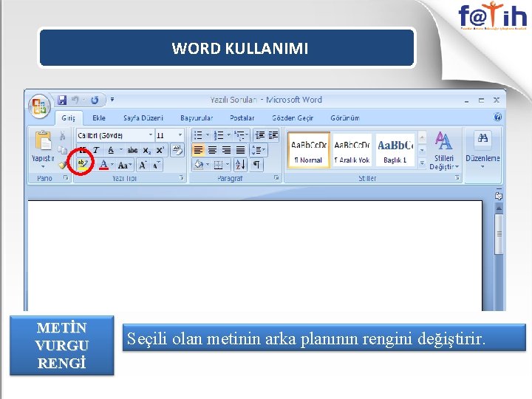Undo the last action
Image resolution: width=532 pixels, height=399 pixels.
pos(75,100)
